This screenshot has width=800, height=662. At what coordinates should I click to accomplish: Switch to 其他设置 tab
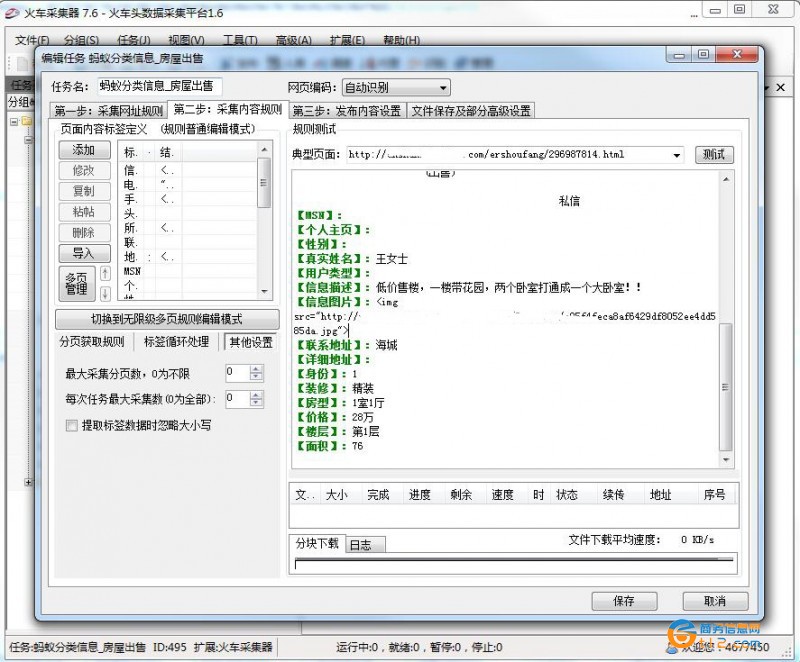251,342
